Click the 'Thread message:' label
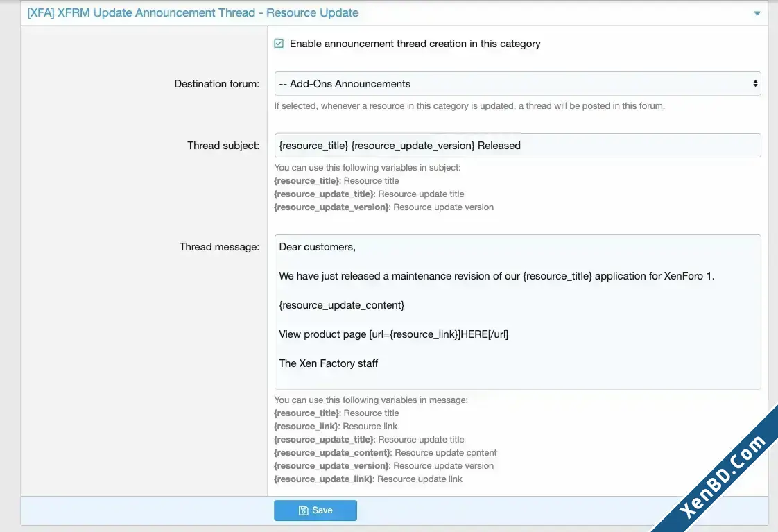 click(219, 247)
